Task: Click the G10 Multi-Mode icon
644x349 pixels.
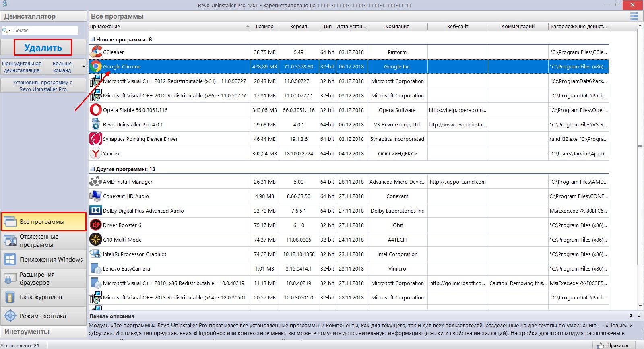Action: coord(96,240)
